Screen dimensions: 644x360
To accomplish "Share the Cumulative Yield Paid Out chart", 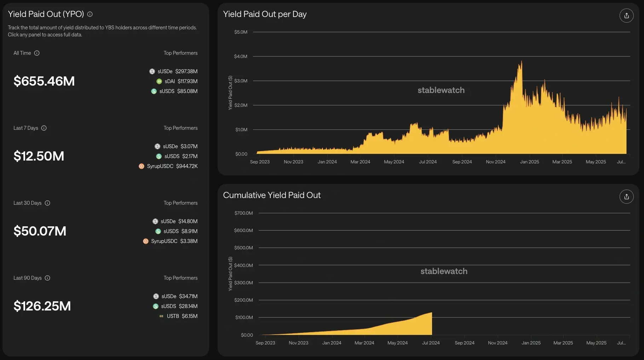I will [x=626, y=197].
